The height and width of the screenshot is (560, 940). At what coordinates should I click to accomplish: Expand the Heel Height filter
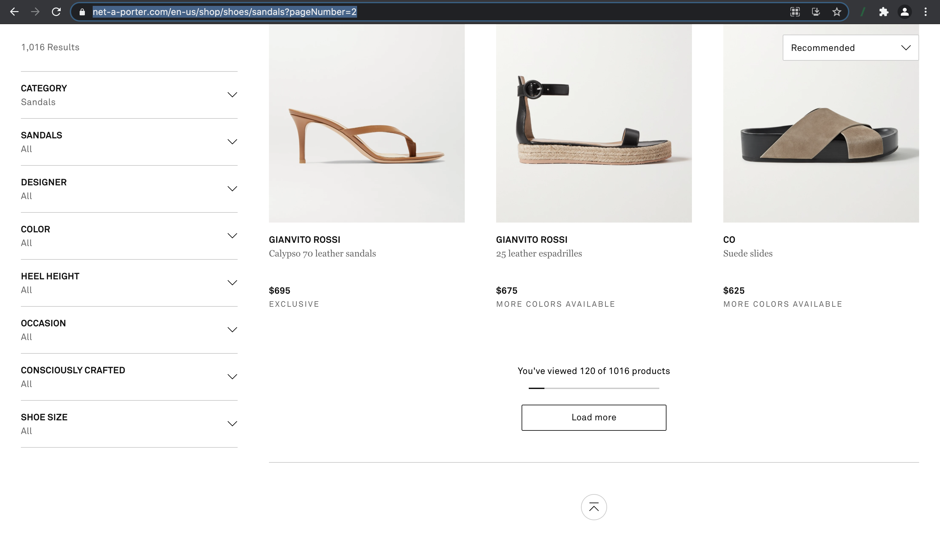pos(129,283)
